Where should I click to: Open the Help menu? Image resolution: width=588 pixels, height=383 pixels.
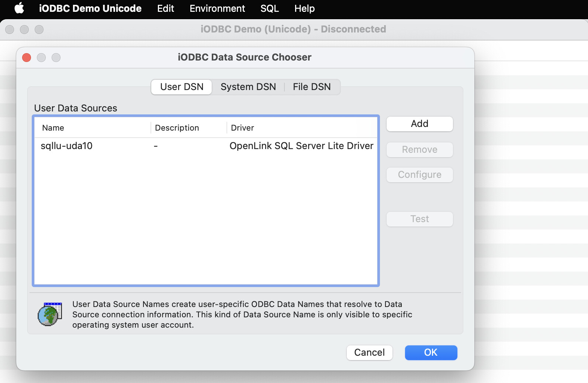click(304, 8)
